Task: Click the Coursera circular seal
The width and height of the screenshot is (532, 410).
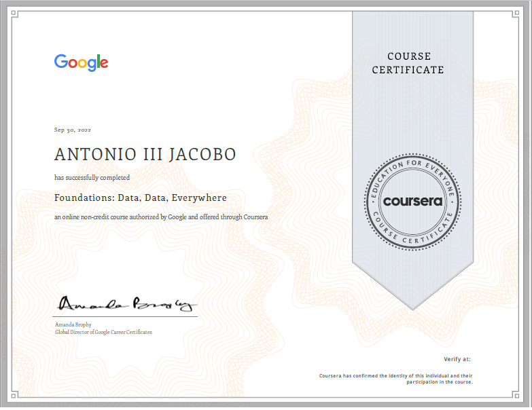Action: tap(412, 202)
